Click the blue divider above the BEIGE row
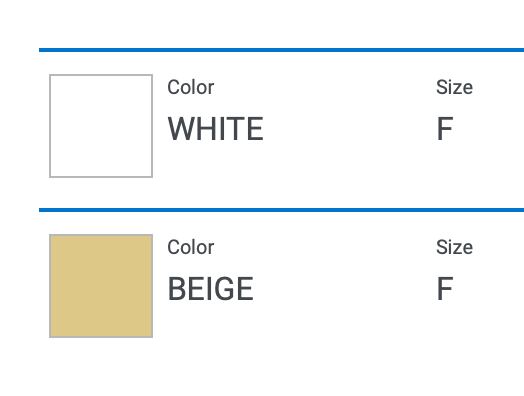The width and height of the screenshot is (524, 396). (x=281, y=210)
